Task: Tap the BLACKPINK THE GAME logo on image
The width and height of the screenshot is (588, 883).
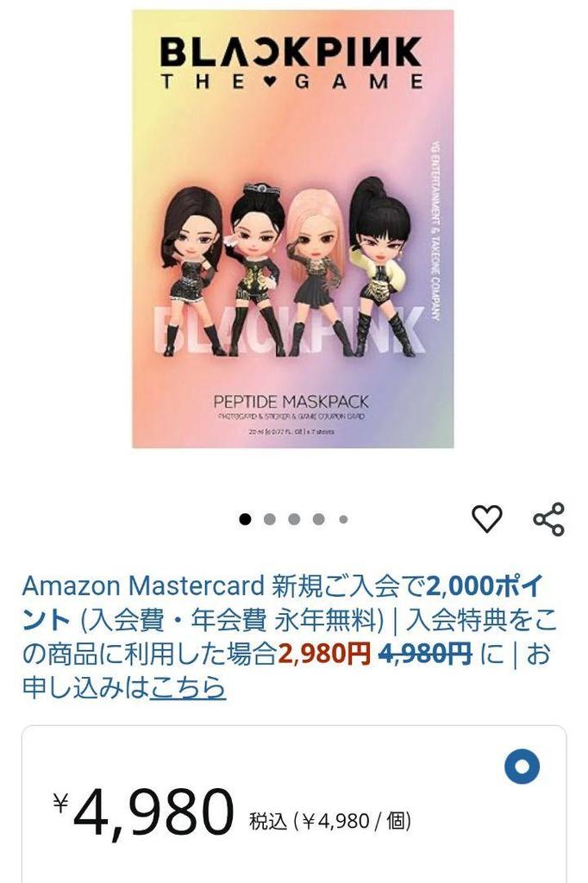Action: pyautogui.click(x=291, y=63)
